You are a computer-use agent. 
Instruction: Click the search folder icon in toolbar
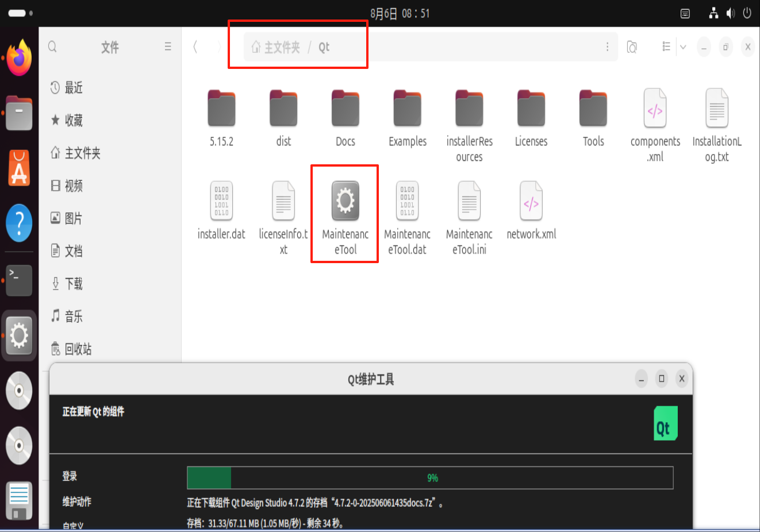632,47
